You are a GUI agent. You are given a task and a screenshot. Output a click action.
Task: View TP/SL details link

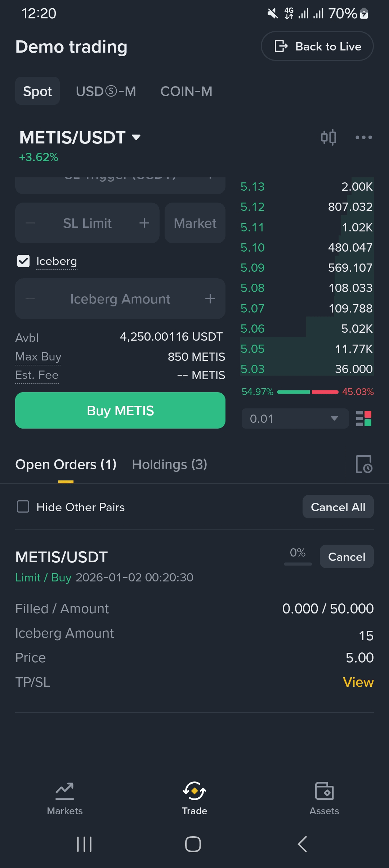358,682
